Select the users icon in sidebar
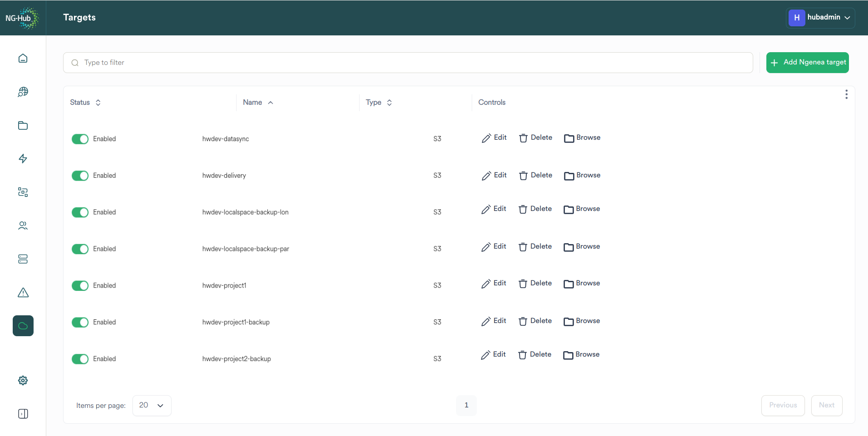 [x=23, y=225]
